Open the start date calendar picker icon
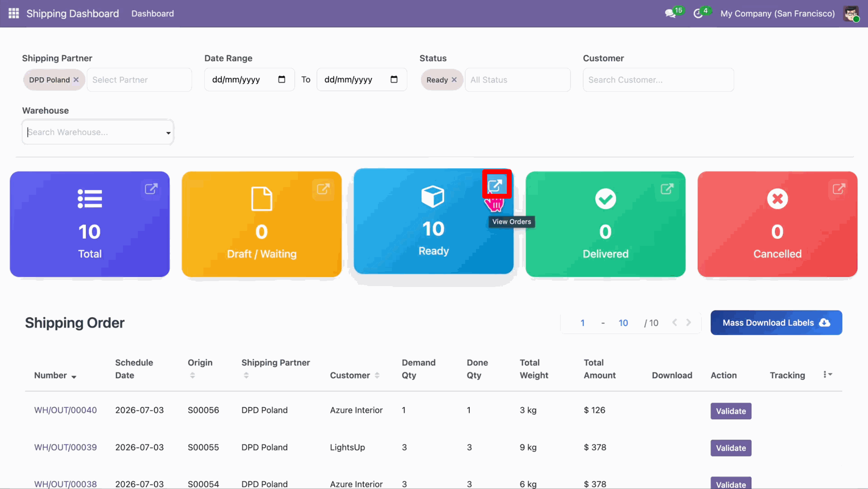This screenshot has height=489, width=868. 282,80
